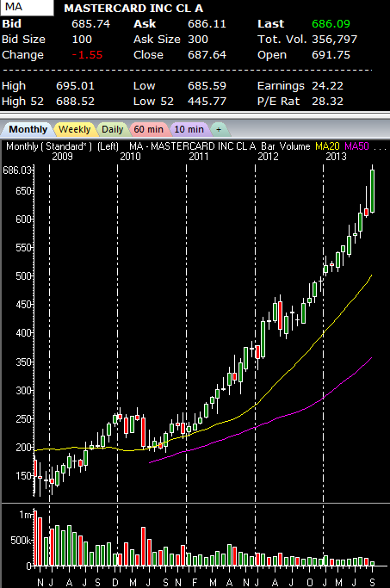
Task: Click the 500k volume axis label
Action: (x=22, y=541)
